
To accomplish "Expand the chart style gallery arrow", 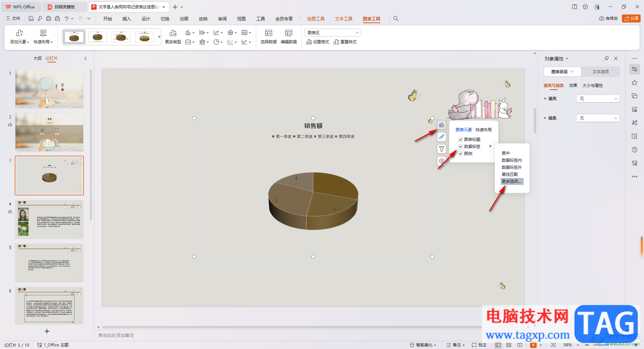I will [x=159, y=37].
